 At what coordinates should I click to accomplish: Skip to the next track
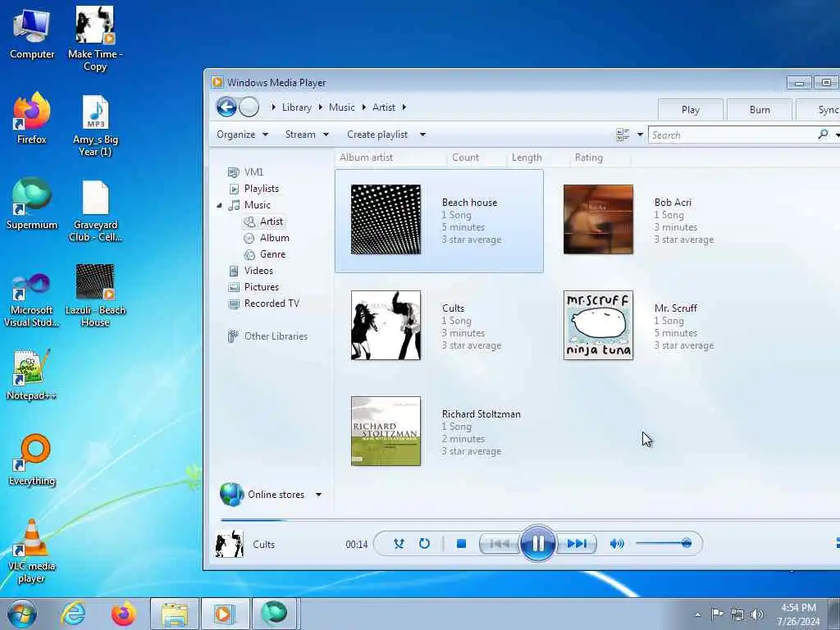click(577, 544)
